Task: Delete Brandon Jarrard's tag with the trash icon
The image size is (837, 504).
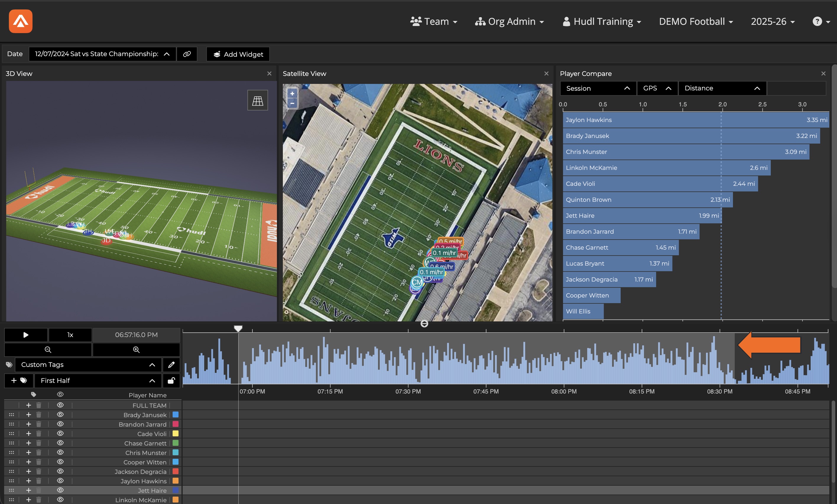Action: pos(39,424)
